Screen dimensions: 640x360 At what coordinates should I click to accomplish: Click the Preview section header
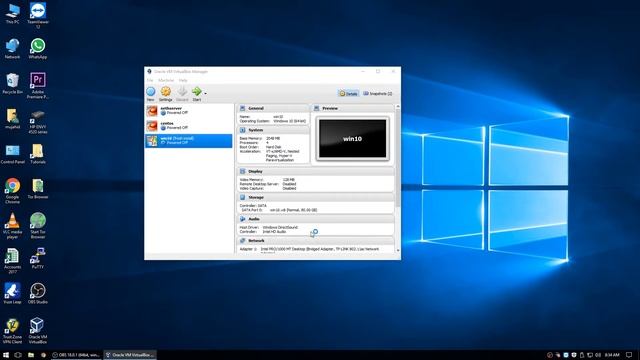click(x=353, y=108)
